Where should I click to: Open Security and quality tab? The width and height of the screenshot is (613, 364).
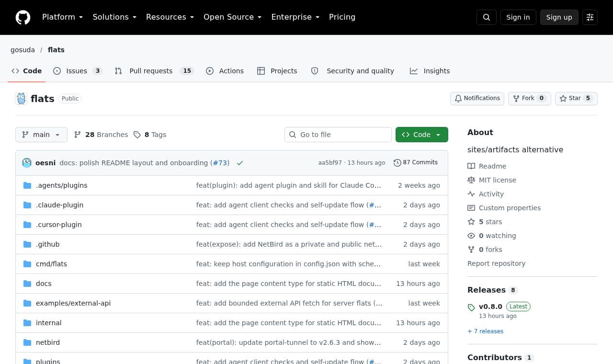pyautogui.click(x=352, y=71)
